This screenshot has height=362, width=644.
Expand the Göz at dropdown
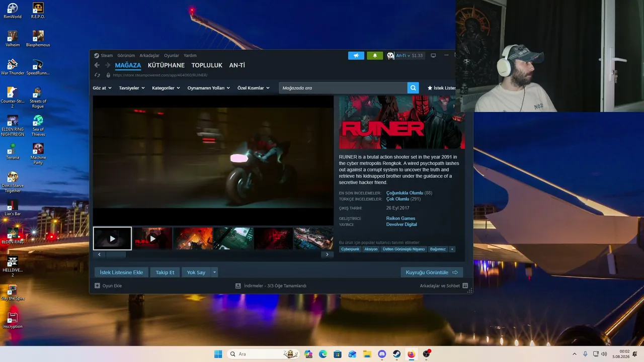(x=102, y=88)
